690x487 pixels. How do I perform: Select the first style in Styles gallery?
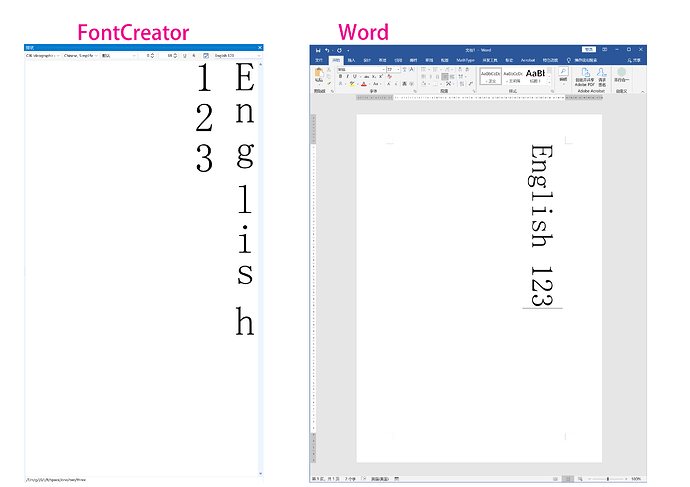click(x=490, y=76)
